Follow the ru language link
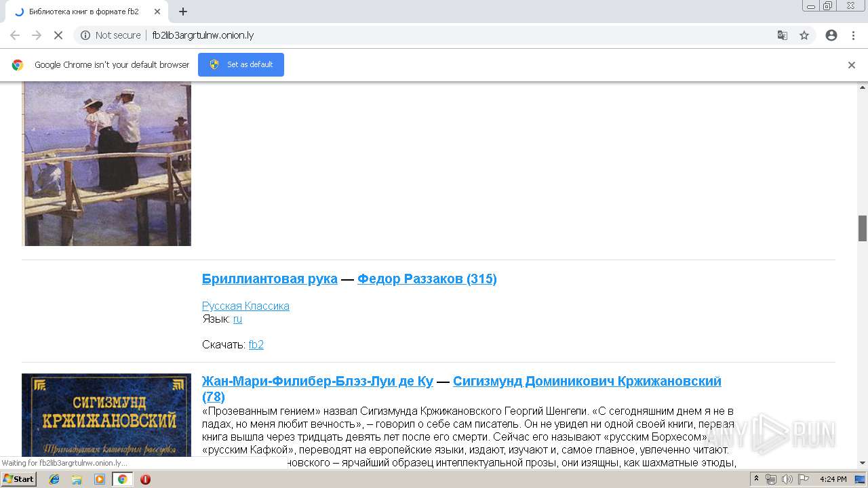The height and width of the screenshot is (488, 868). point(237,319)
